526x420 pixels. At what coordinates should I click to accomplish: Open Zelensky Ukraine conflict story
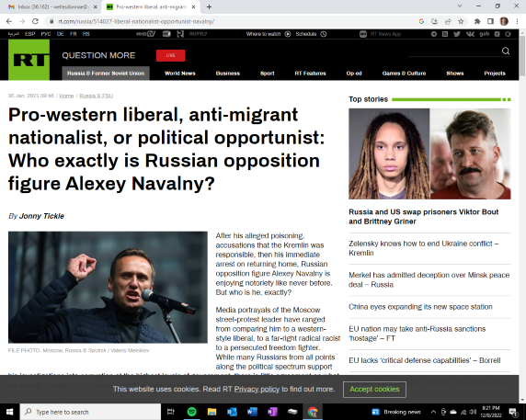423,248
